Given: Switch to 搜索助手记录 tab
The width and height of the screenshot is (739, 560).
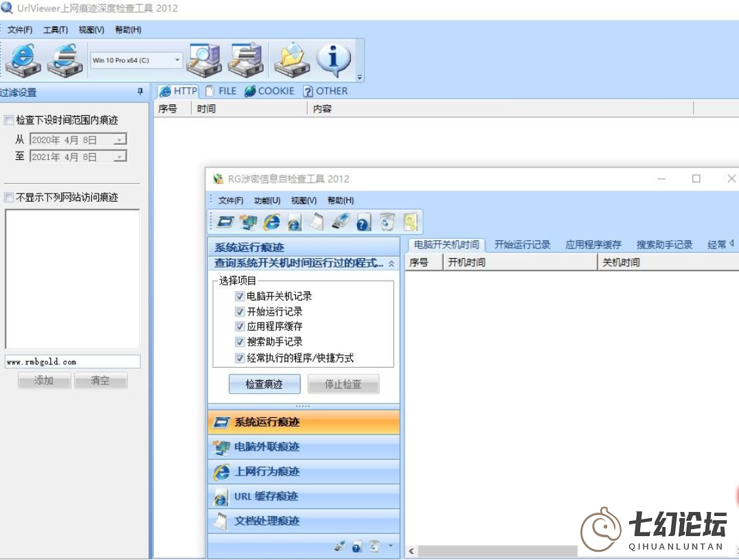Looking at the screenshot, I should [x=665, y=244].
